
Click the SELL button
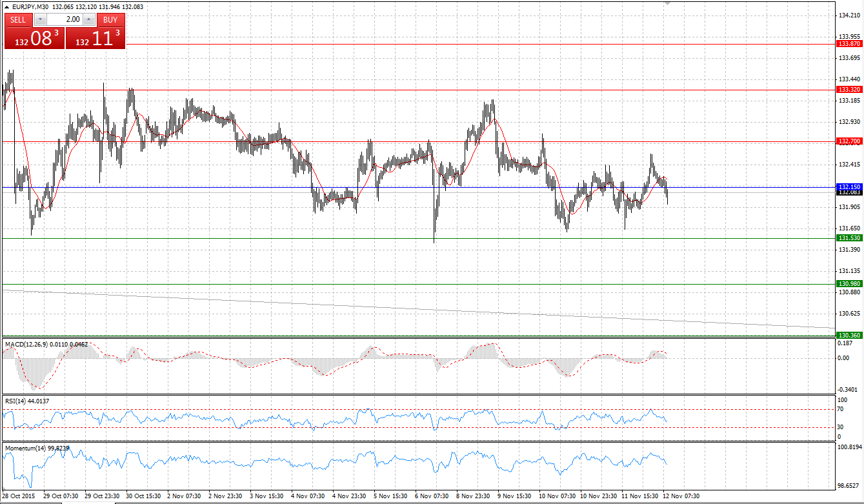(18, 19)
